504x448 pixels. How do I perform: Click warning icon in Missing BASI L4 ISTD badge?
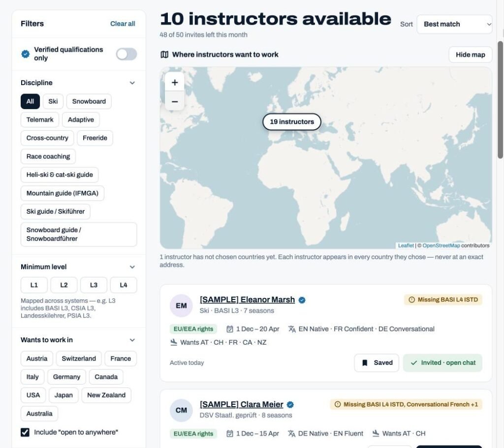(411, 299)
